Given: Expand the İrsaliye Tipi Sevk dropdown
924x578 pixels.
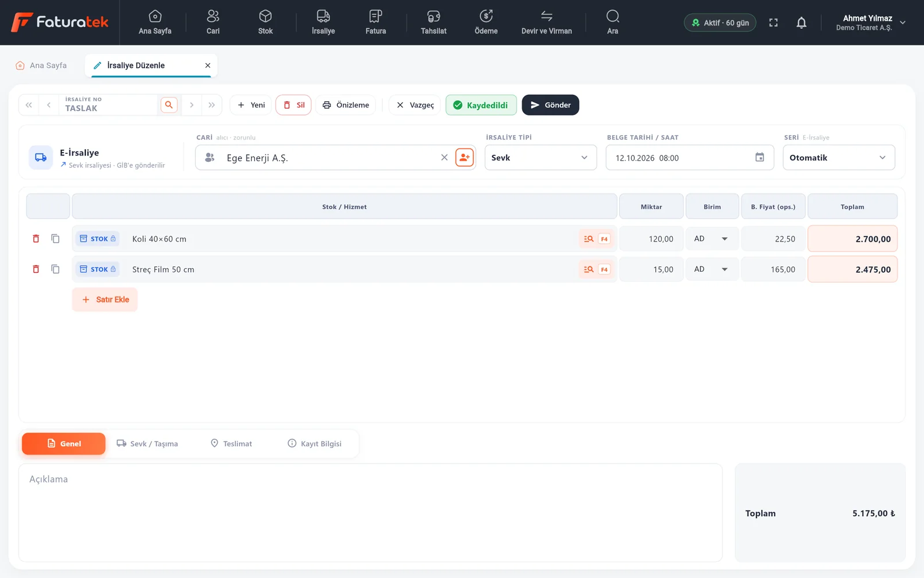Looking at the screenshot, I should (x=541, y=157).
